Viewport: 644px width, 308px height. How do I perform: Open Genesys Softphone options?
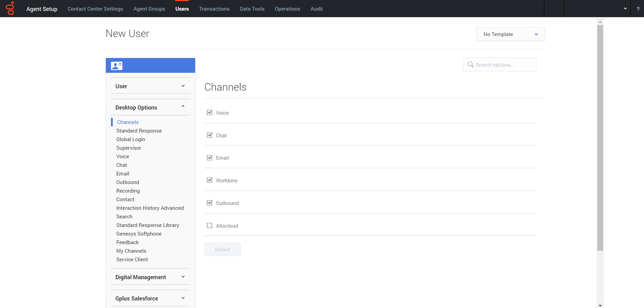139,233
